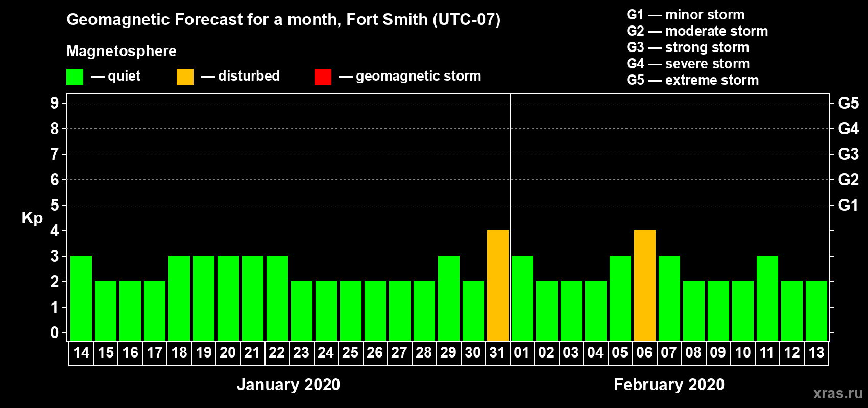
Task: Click the Kp value 0 on the left axis
Action: tap(55, 333)
